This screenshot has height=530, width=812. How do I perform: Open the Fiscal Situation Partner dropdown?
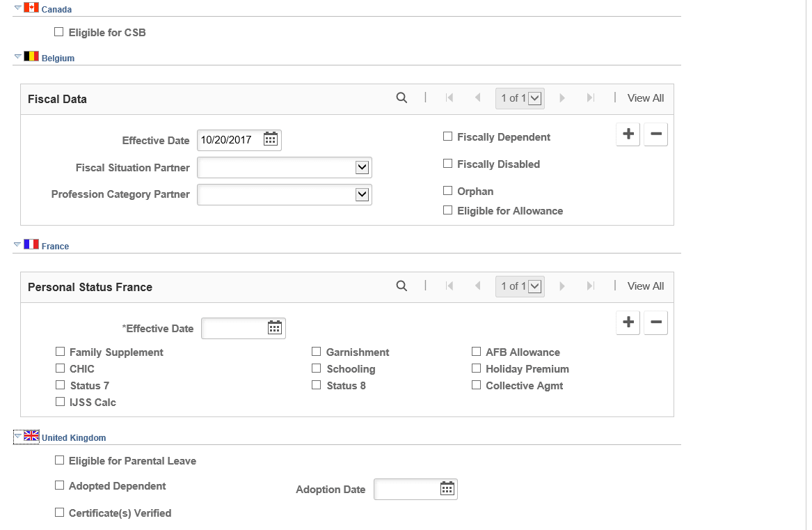[285, 168]
